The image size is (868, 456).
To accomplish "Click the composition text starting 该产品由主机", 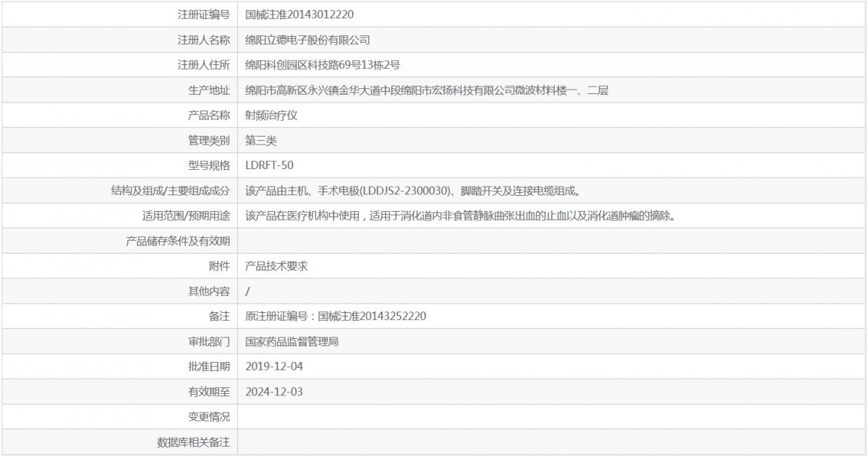I will [x=413, y=191].
